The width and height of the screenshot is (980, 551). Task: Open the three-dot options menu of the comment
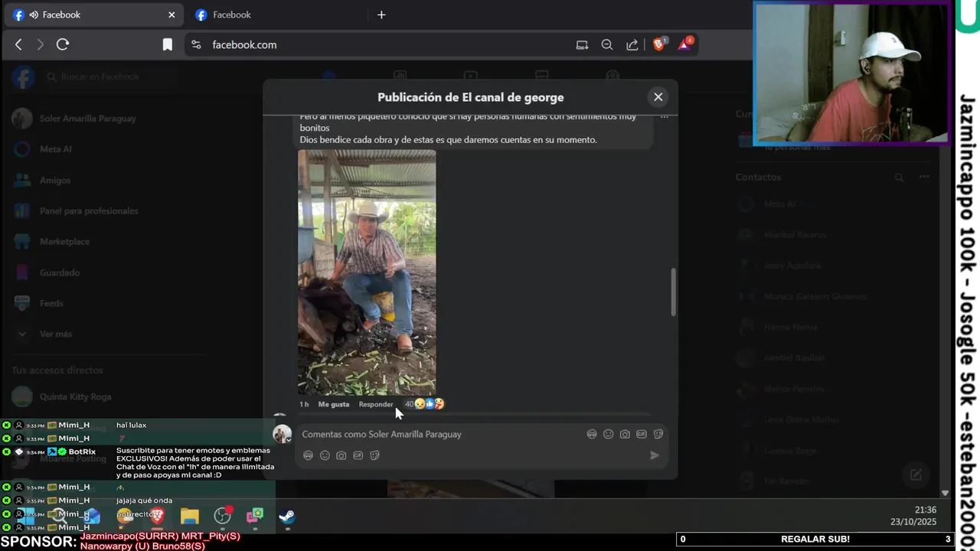pos(664,117)
